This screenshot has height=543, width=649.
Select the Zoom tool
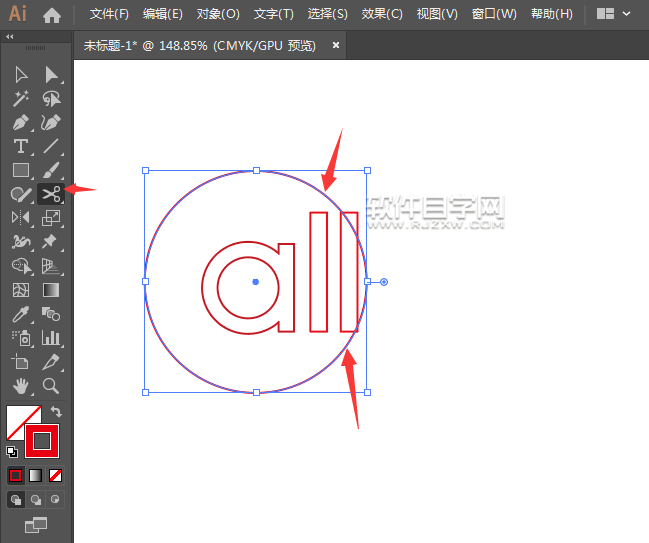tap(51, 386)
